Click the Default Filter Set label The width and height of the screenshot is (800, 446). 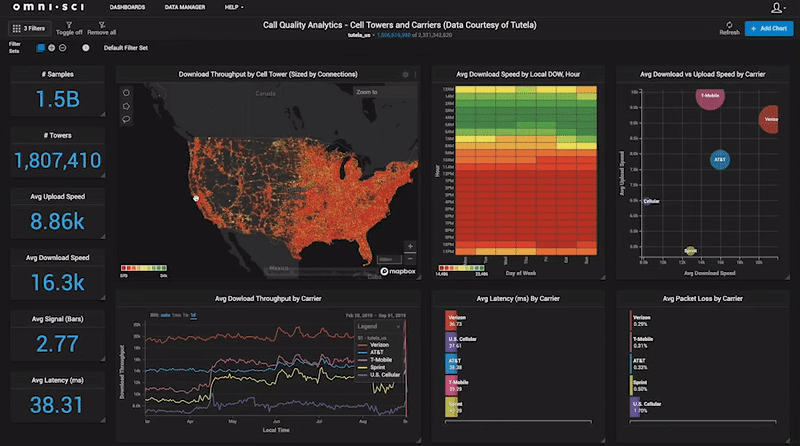pos(126,48)
